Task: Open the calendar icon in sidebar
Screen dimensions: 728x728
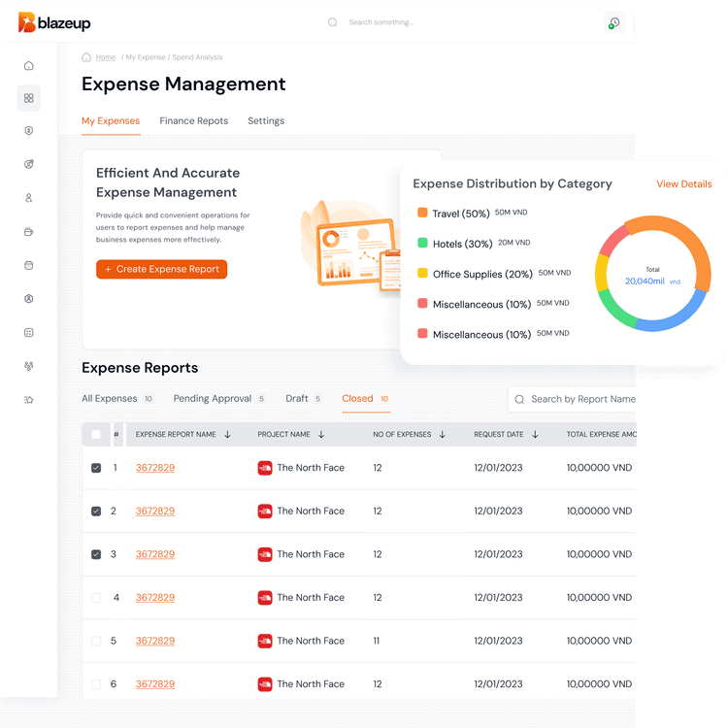Action: [29, 265]
